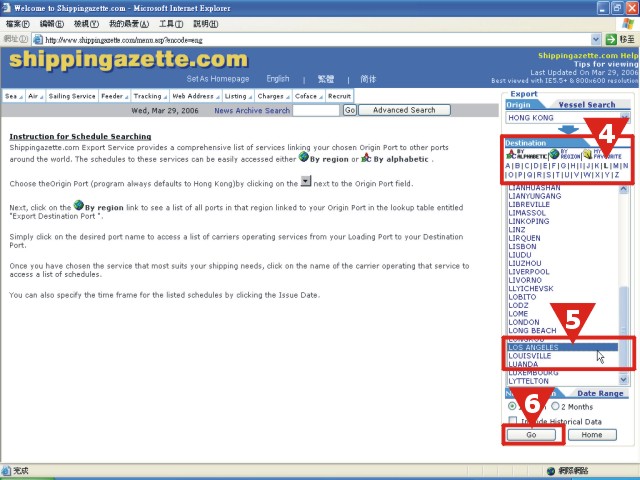This screenshot has width=640, height=480.
Task: Click the Internet Explorer title bar icon
Action: click(6, 8)
